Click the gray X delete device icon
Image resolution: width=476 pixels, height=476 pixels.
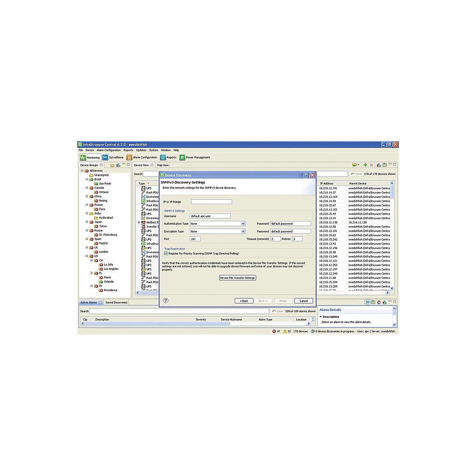pos(371,165)
